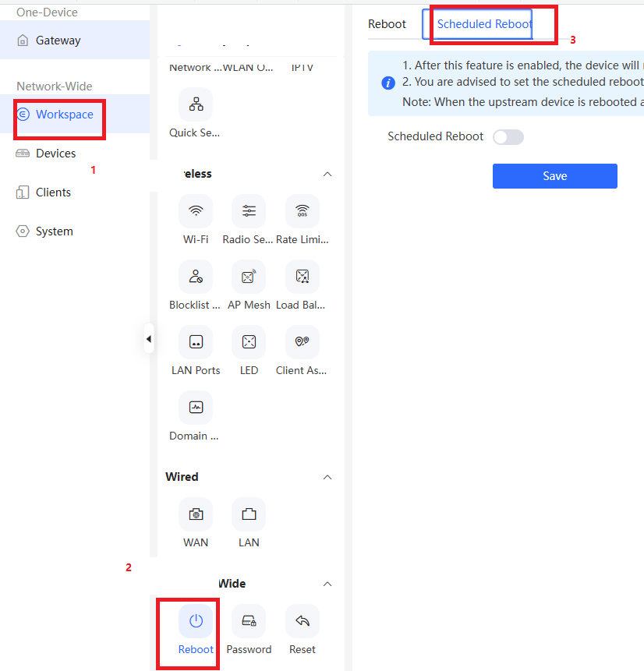
Task: Open the Radio Settings icon
Action: [249, 211]
